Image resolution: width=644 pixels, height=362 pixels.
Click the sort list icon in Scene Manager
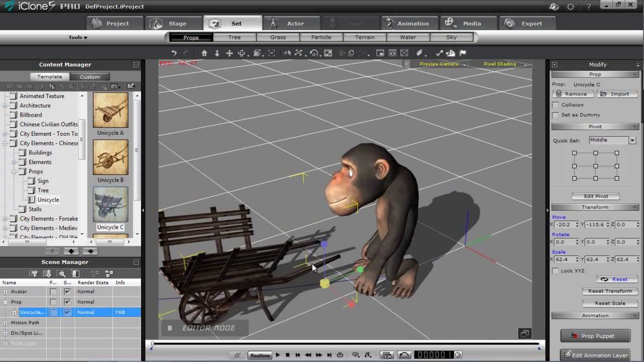click(x=47, y=274)
